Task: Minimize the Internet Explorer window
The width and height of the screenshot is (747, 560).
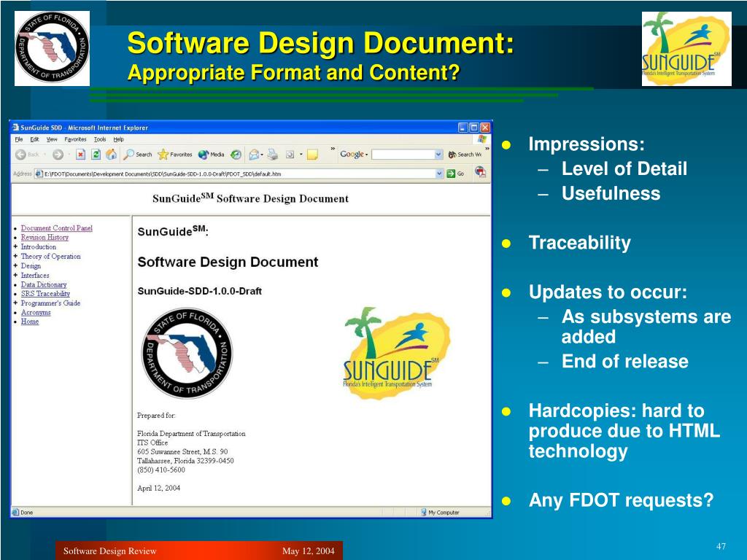Action: (463, 128)
